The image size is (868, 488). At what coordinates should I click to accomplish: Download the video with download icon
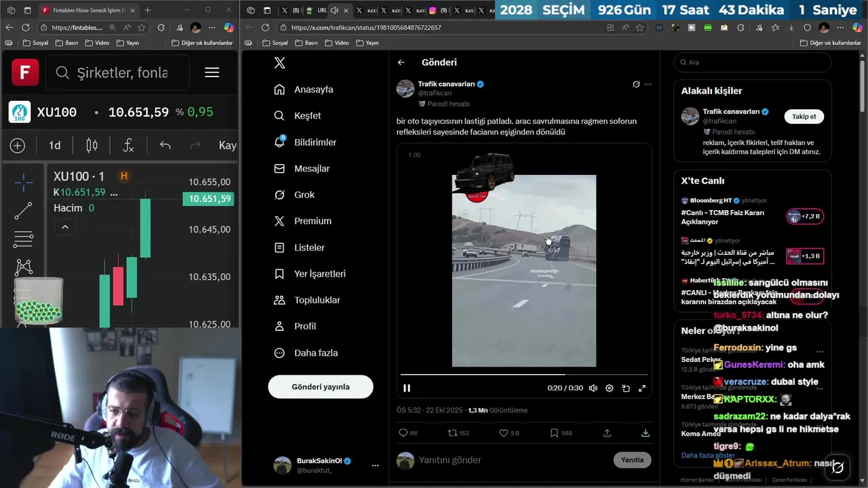click(x=646, y=433)
